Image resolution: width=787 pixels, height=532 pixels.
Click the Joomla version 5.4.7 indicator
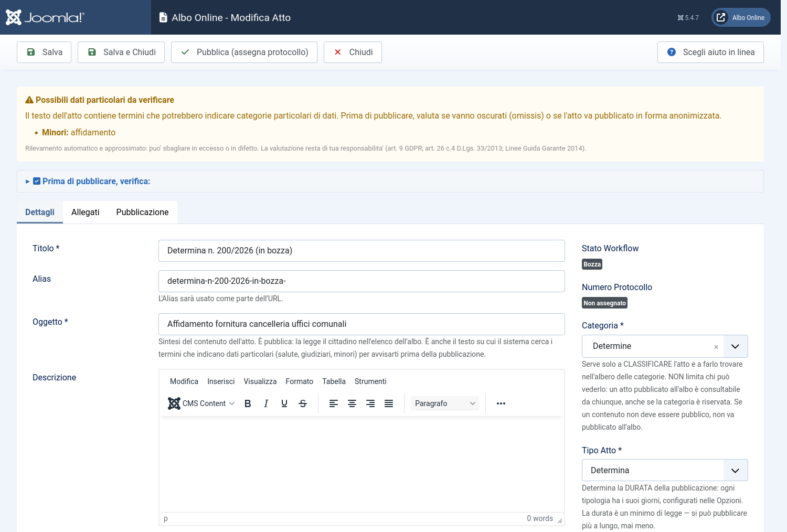(x=688, y=18)
